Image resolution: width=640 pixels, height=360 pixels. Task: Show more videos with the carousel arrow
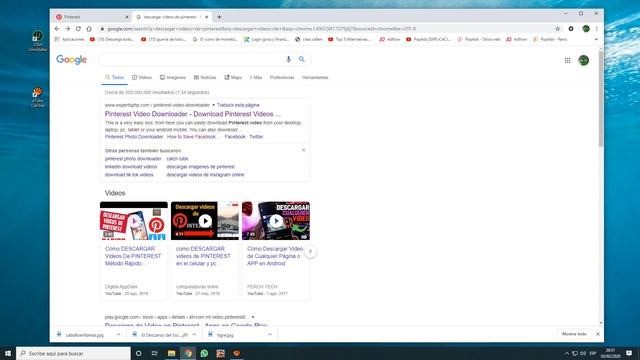310,251
